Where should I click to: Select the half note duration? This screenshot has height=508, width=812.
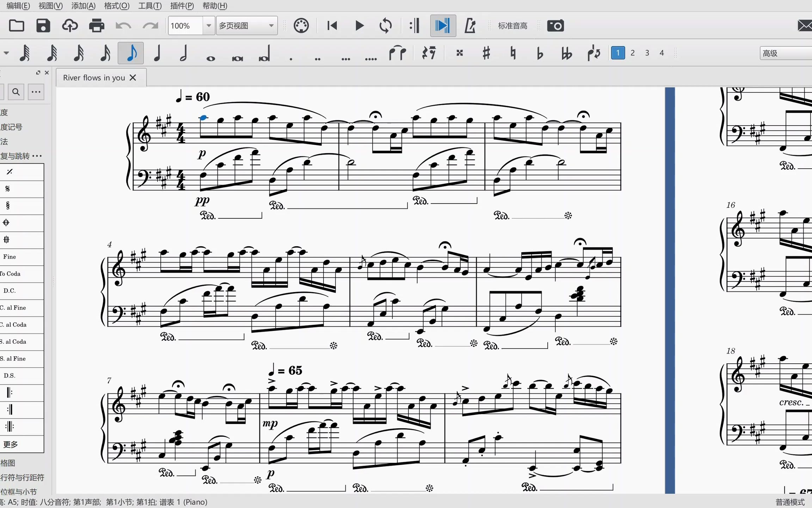(184, 53)
